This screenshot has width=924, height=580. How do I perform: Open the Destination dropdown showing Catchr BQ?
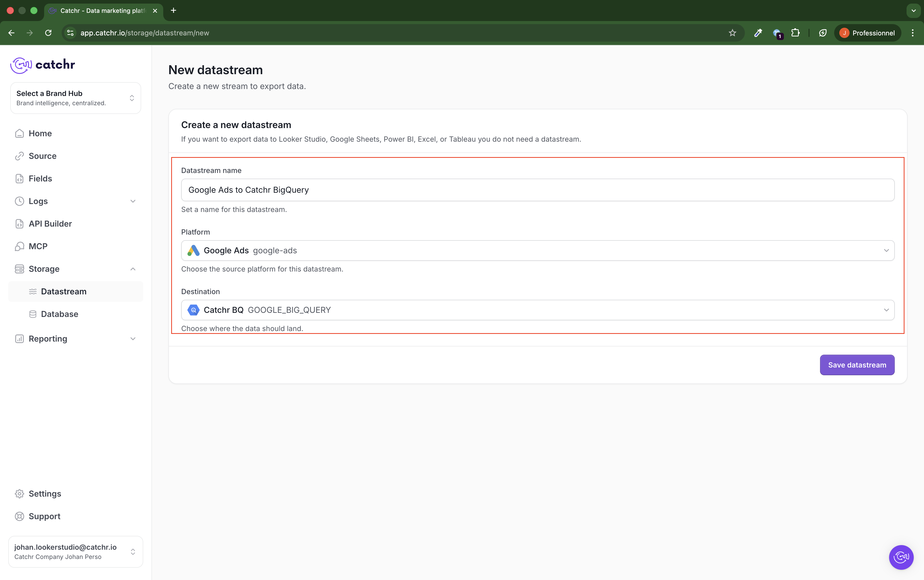[x=537, y=310]
